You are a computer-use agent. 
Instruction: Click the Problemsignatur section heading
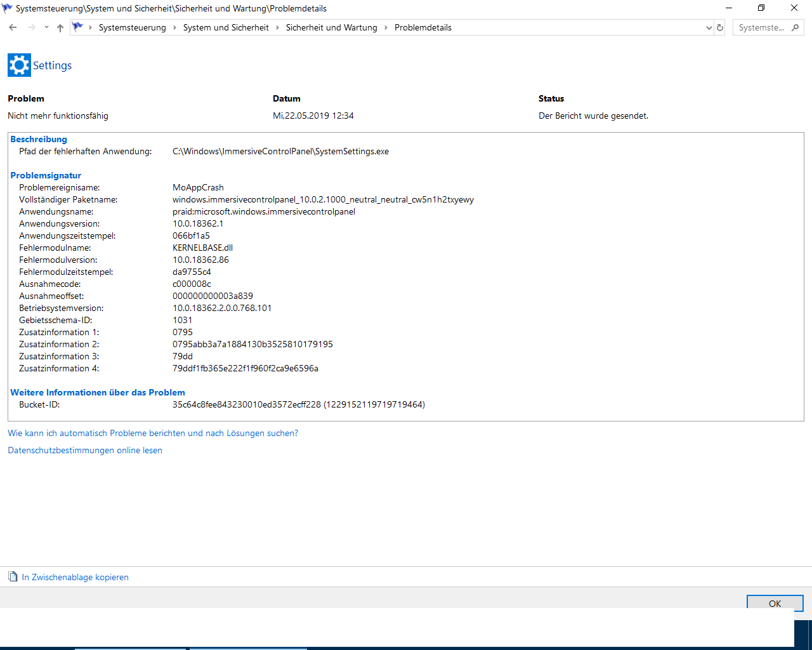46,175
